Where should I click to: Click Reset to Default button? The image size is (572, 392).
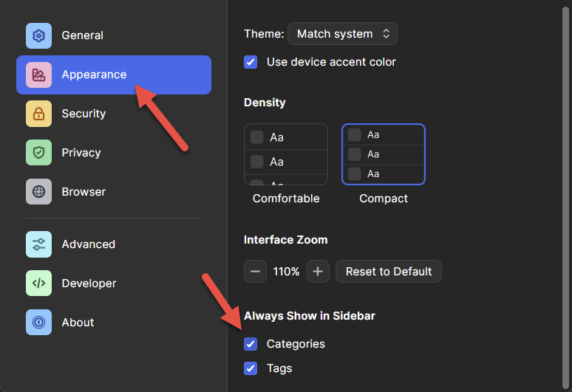coord(389,272)
